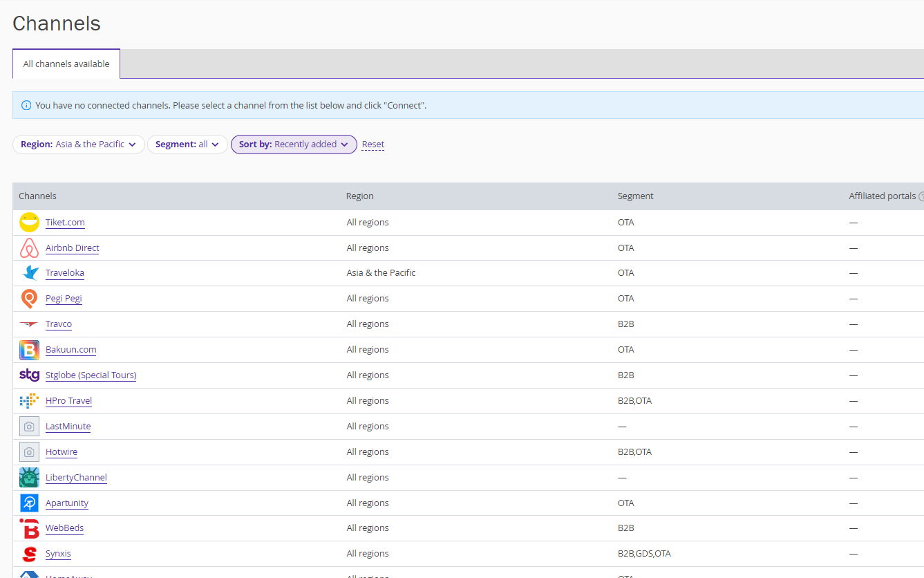Open the Region filter dropdown
Screen dimensions: 924x578
pyautogui.click(x=78, y=144)
